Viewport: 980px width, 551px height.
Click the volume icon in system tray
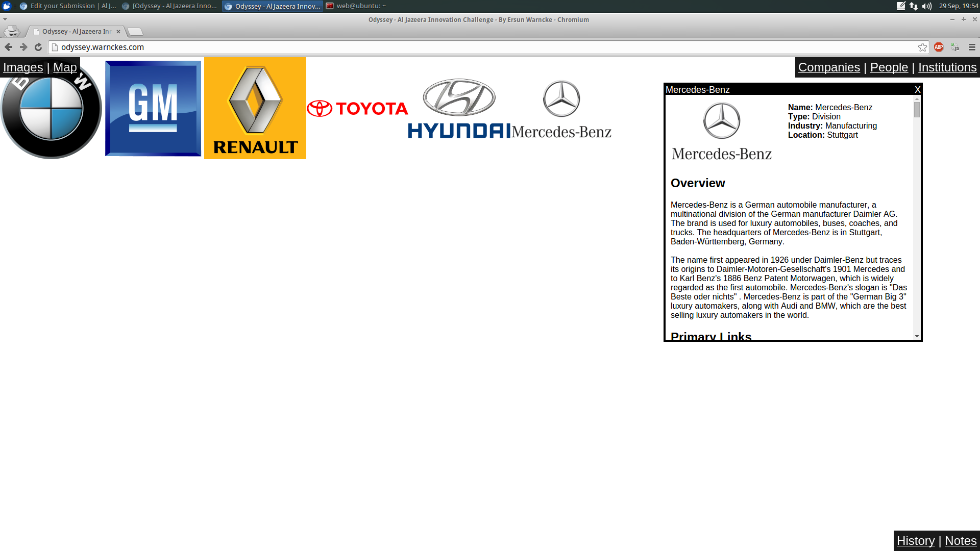pyautogui.click(x=927, y=6)
